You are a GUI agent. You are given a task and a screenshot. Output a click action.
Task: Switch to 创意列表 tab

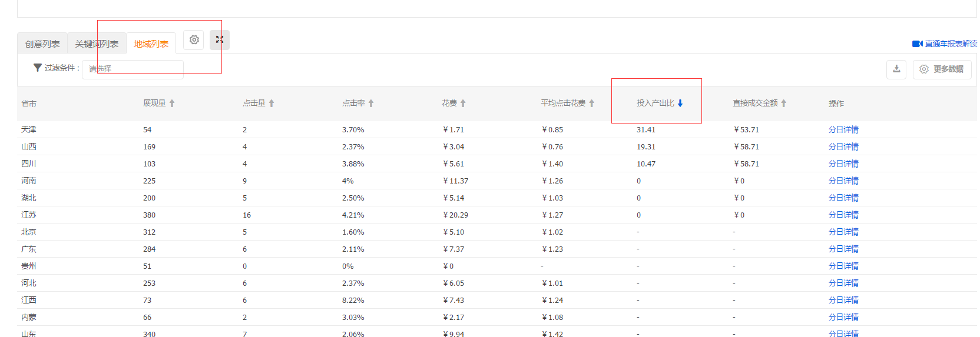[42, 44]
